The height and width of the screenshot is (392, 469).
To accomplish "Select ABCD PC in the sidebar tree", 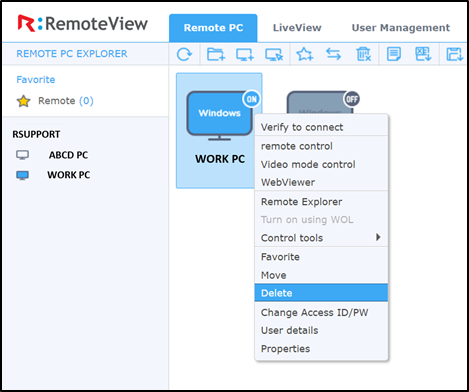I will (x=68, y=155).
